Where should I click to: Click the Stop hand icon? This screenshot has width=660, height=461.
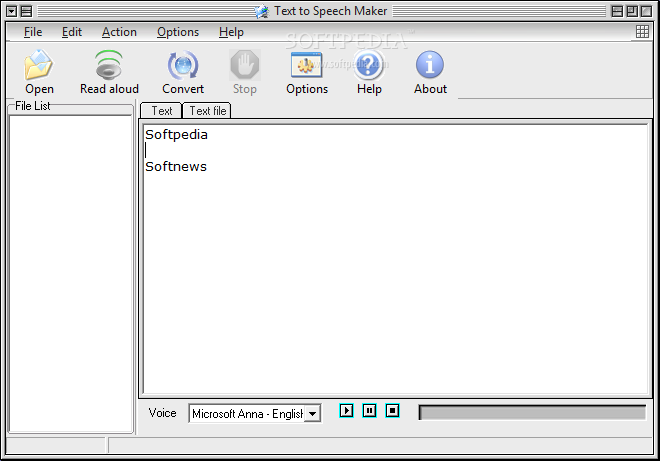pos(245,65)
